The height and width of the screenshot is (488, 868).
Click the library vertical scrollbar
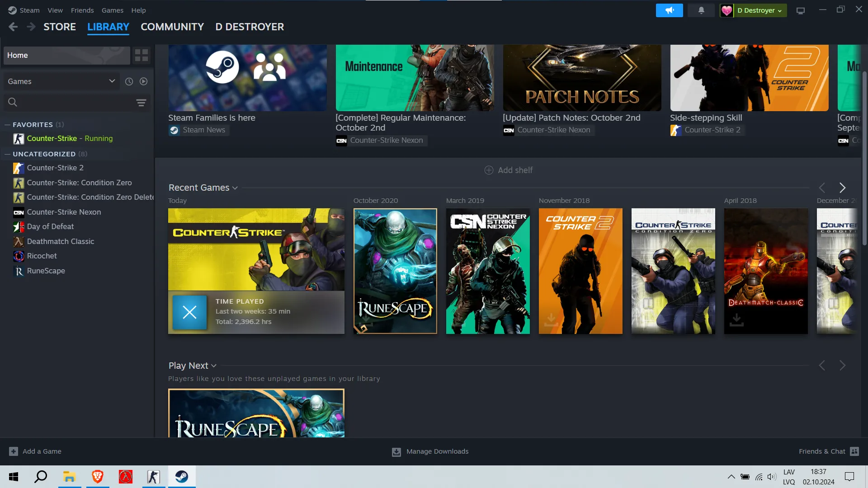[864, 158]
